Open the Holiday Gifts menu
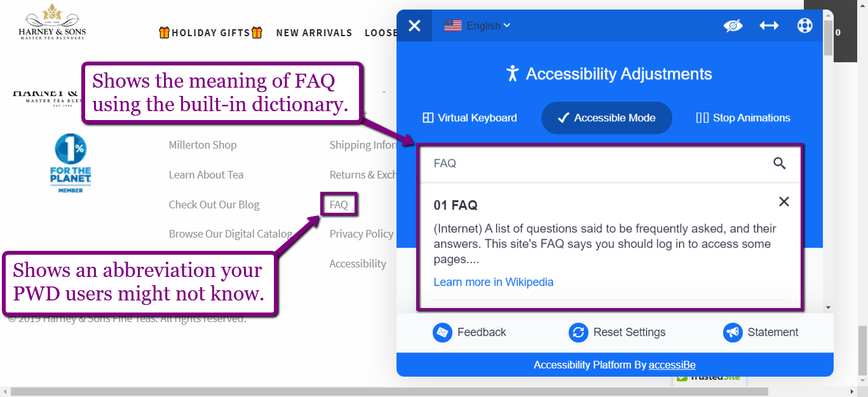Image resolution: width=868 pixels, height=397 pixels. 210,33
